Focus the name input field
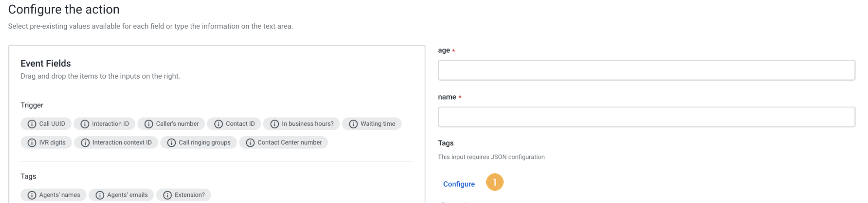The width and height of the screenshot is (868, 203). tap(646, 117)
